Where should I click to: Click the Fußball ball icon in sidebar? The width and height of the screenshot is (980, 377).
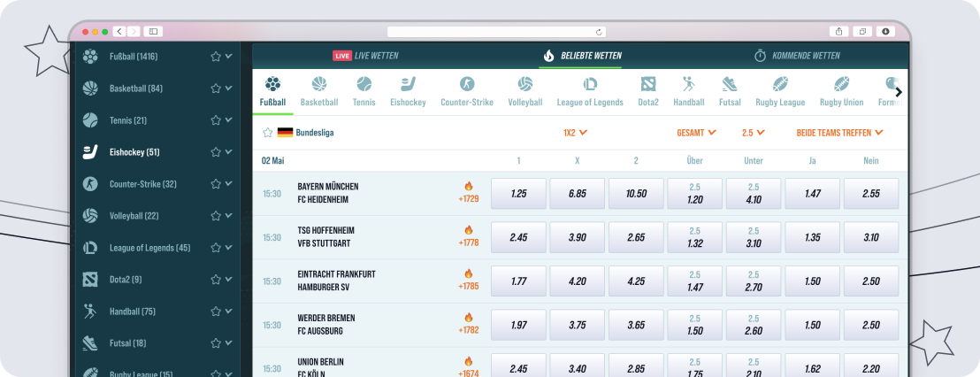pos(90,57)
